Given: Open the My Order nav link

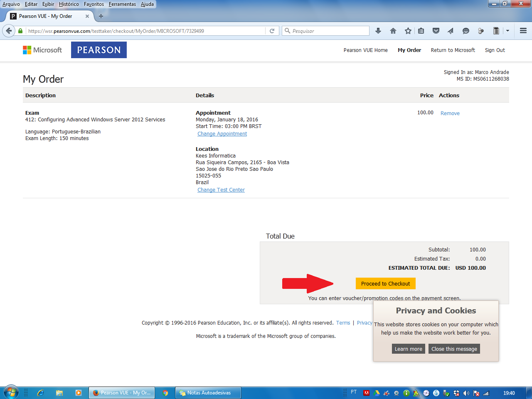Looking at the screenshot, I should click(x=409, y=50).
